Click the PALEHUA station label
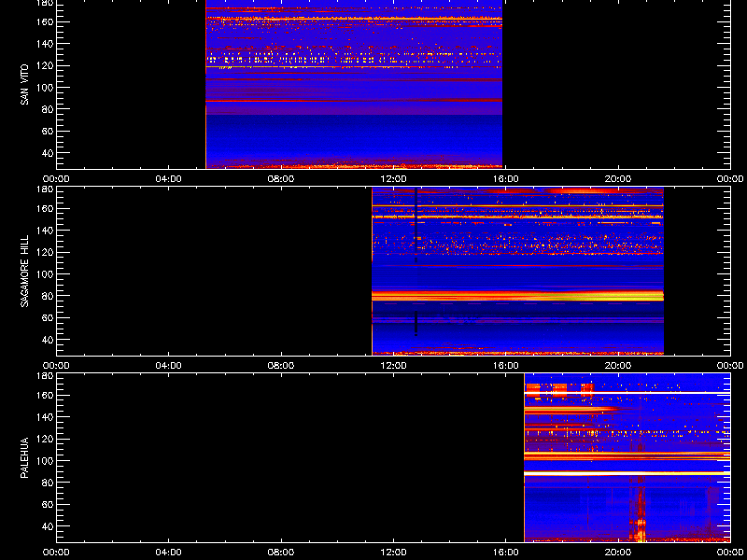Viewport: 747px width, 560px height. tap(25, 457)
